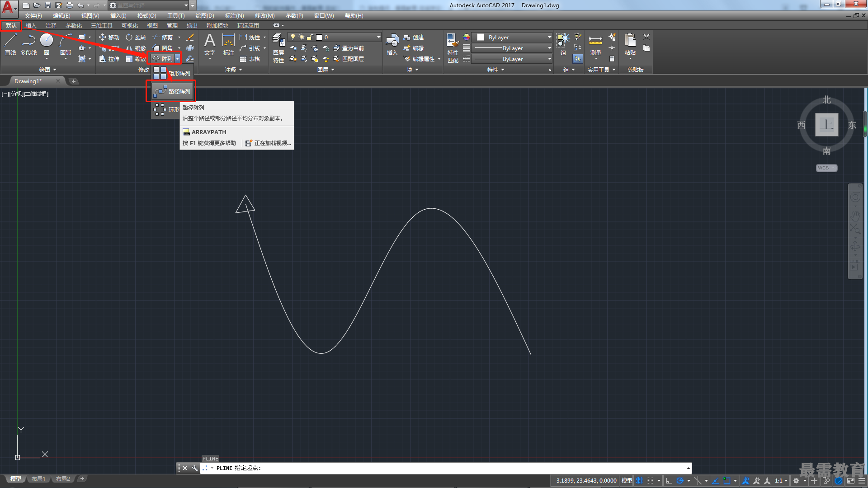This screenshot has width=868, height=488.
Task: Open the workspace dropdown in title bar
Action: click(x=149, y=5)
